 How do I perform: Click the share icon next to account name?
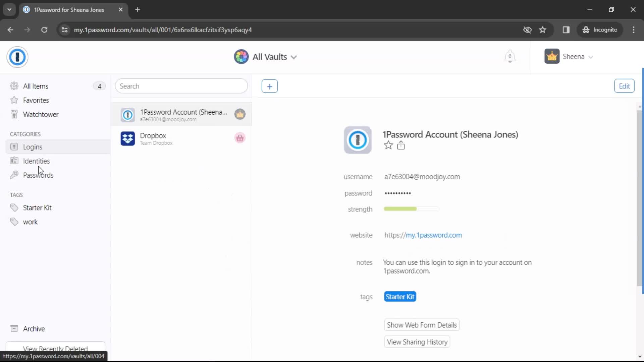(401, 145)
